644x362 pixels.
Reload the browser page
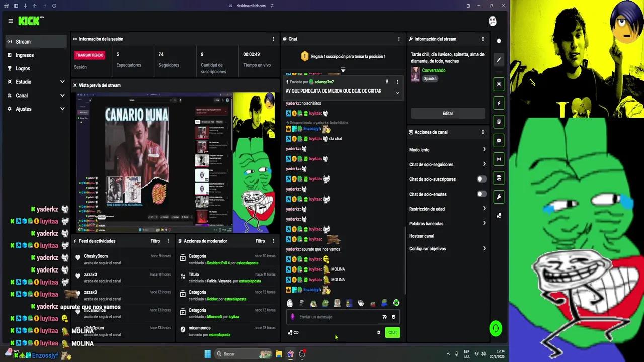[x=54, y=6]
